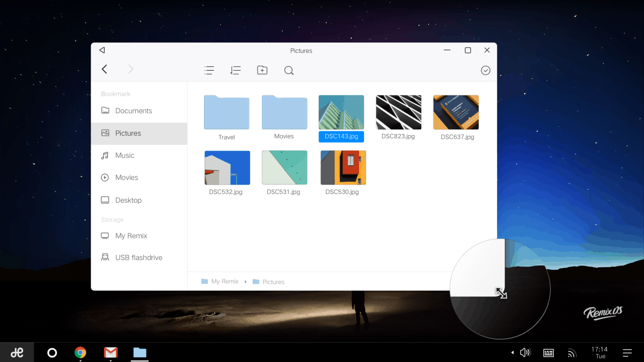Switch to list view in toolbar

click(209, 70)
